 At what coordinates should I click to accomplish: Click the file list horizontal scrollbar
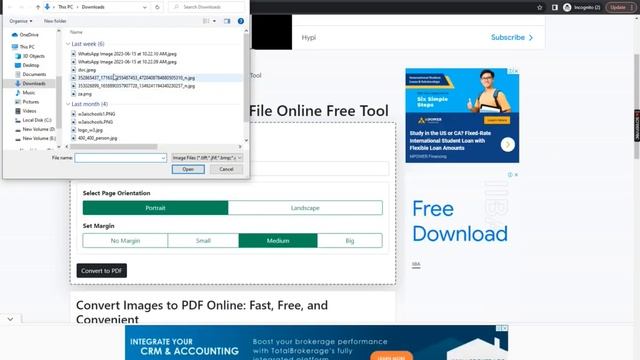[x=113, y=147]
